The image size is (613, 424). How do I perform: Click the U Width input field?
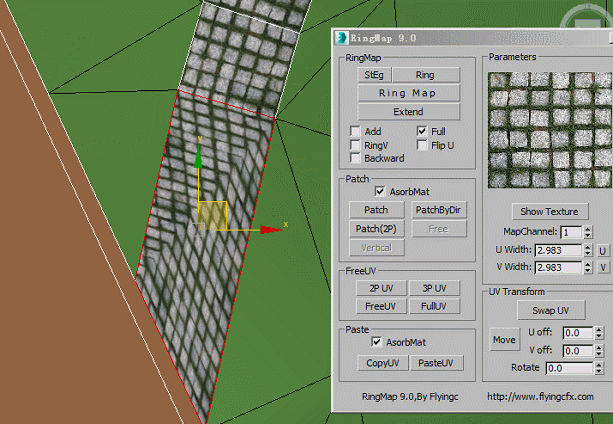(558, 250)
